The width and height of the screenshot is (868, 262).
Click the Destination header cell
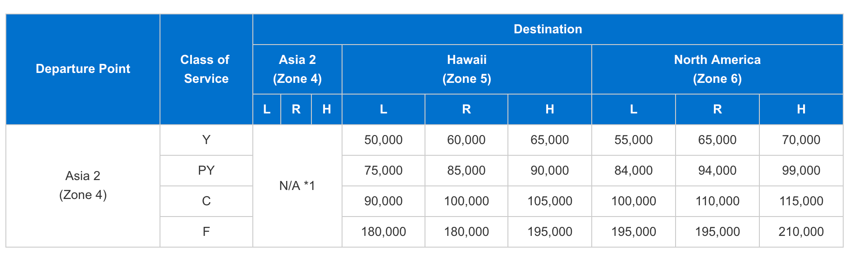pos(548,29)
